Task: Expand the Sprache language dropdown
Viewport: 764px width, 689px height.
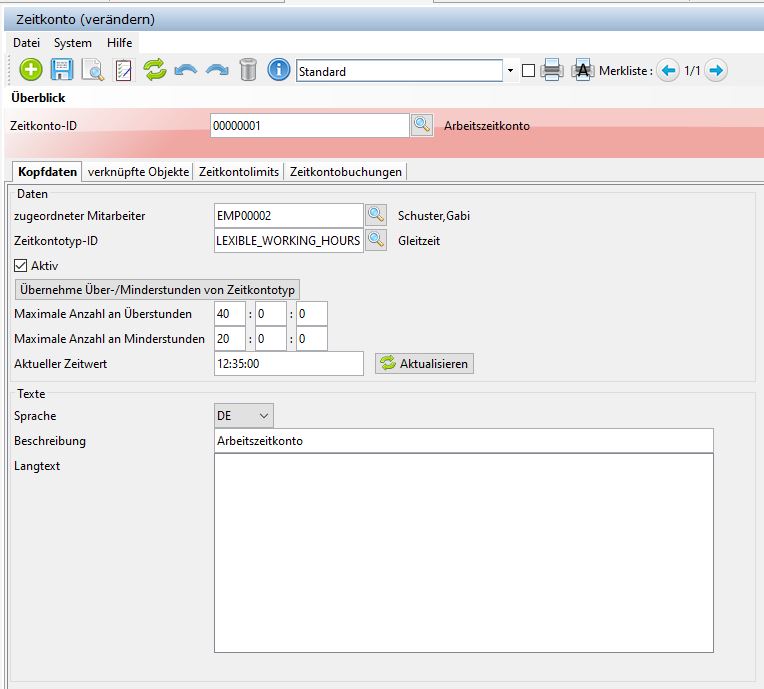Action: 263,415
